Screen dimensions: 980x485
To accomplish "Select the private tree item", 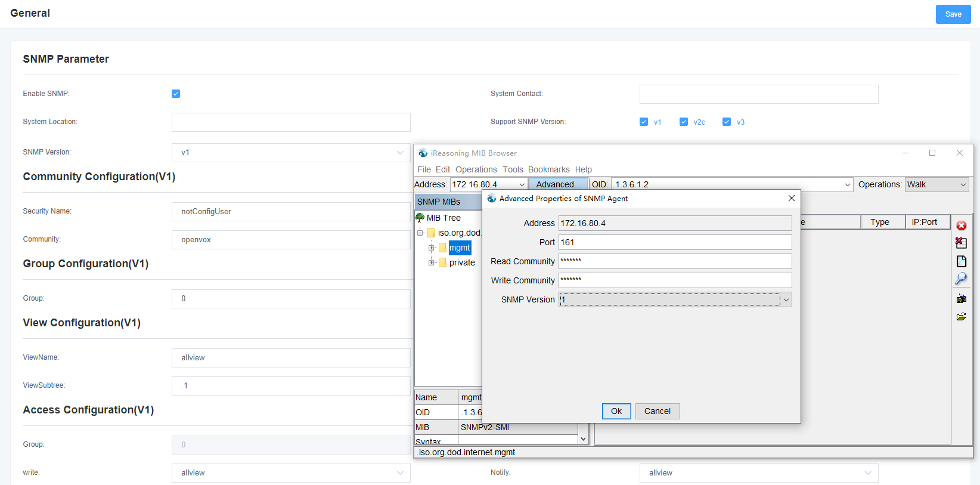I will coord(462,262).
